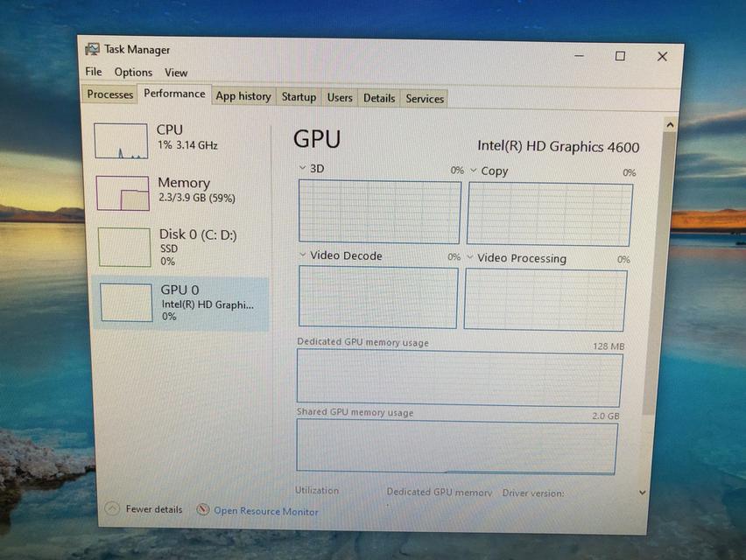Open the View menu

176,73
